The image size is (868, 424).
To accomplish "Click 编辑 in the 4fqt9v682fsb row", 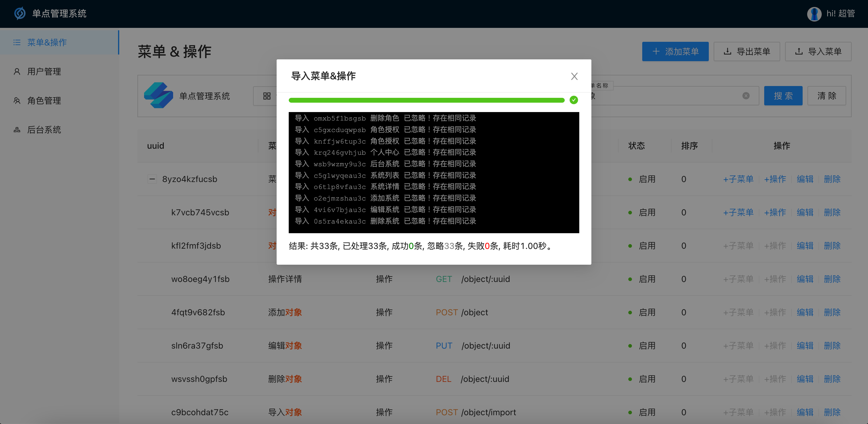I will 805,313.
